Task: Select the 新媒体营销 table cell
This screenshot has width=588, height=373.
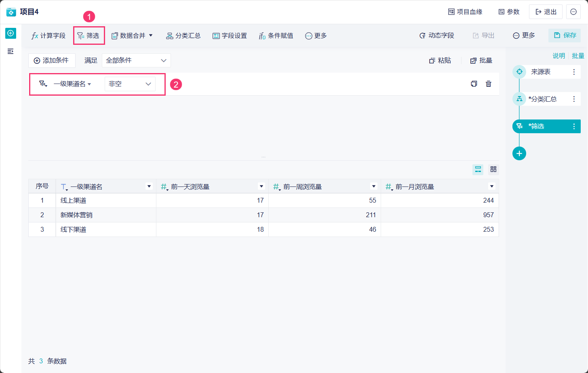Action: 76,215
